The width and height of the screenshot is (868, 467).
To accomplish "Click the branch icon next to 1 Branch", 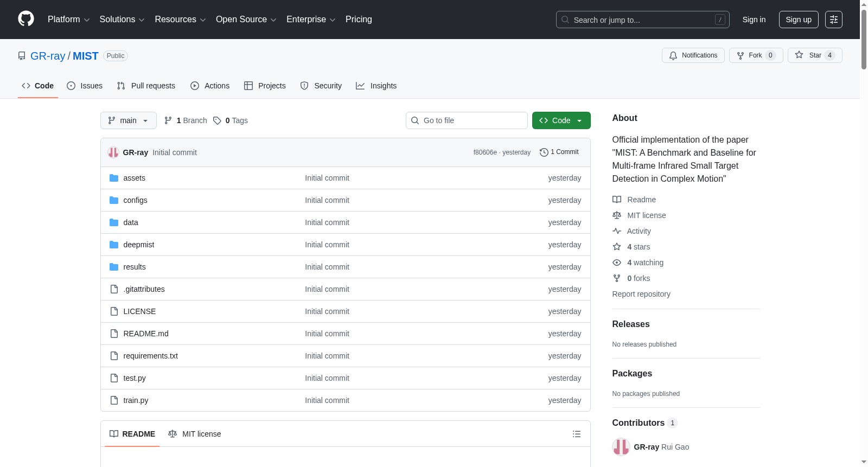I will [168, 120].
